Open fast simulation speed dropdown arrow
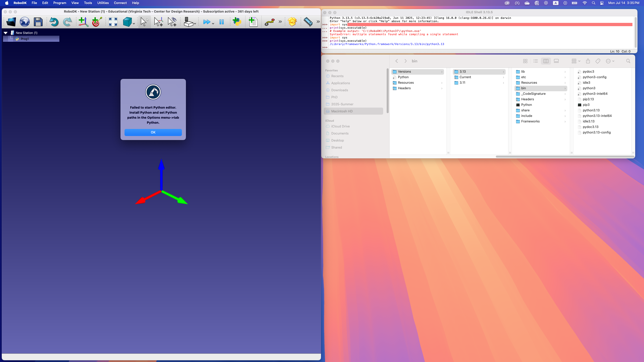Viewport: 644px width, 362px height. point(213,24)
